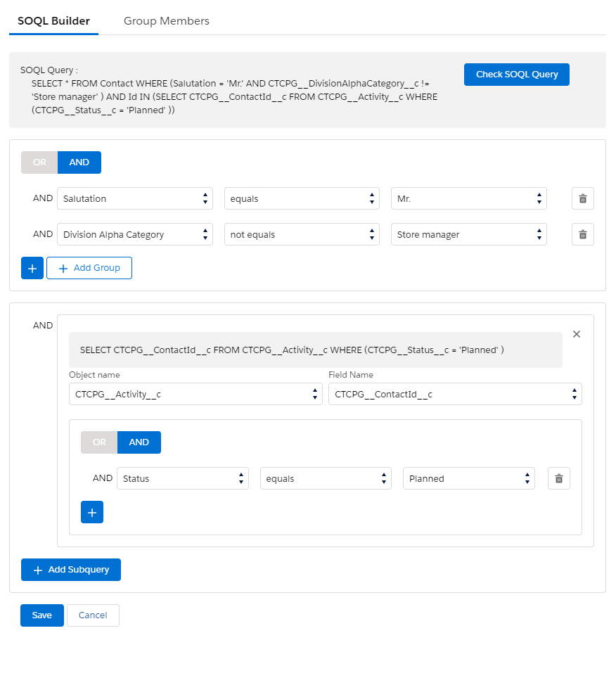This screenshot has width=616, height=690.
Task: Close the subquery panel with X
Action: click(x=577, y=334)
